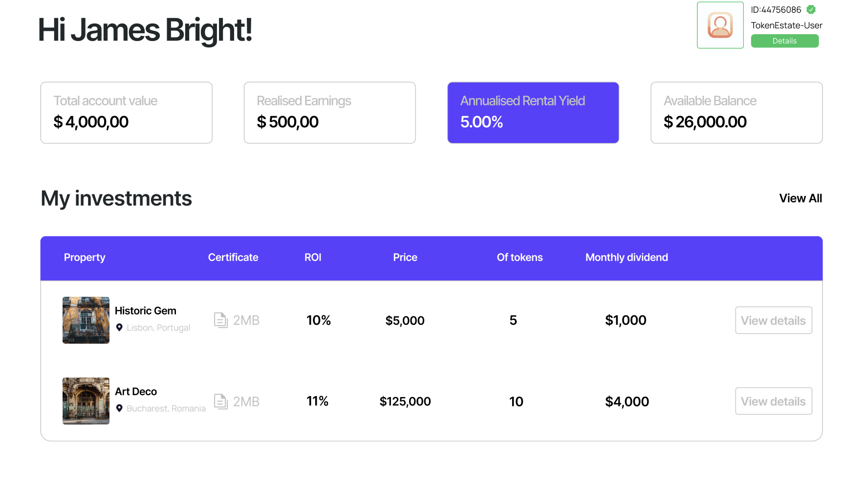This screenshot has height=504, width=867.
Task: Click the Historic Gem property name
Action: 146,311
